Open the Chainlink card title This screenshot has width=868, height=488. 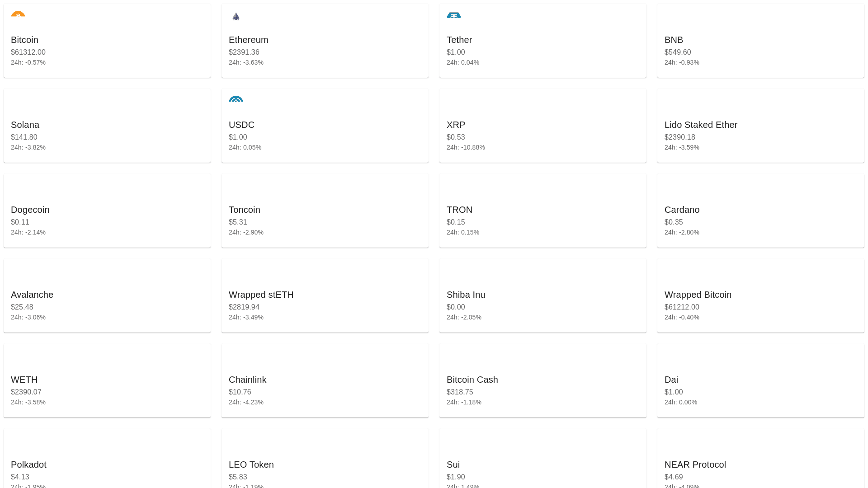pos(247,380)
